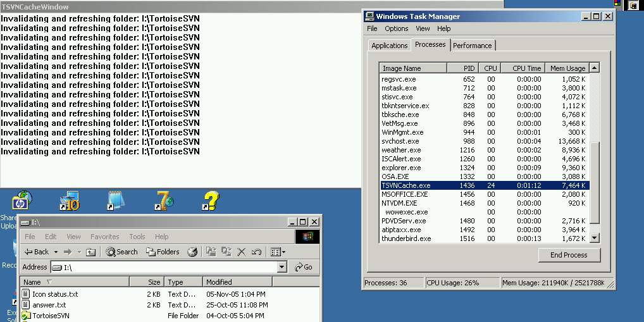
Task: Go up one folder level in Explorer
Action: [90, 252]
